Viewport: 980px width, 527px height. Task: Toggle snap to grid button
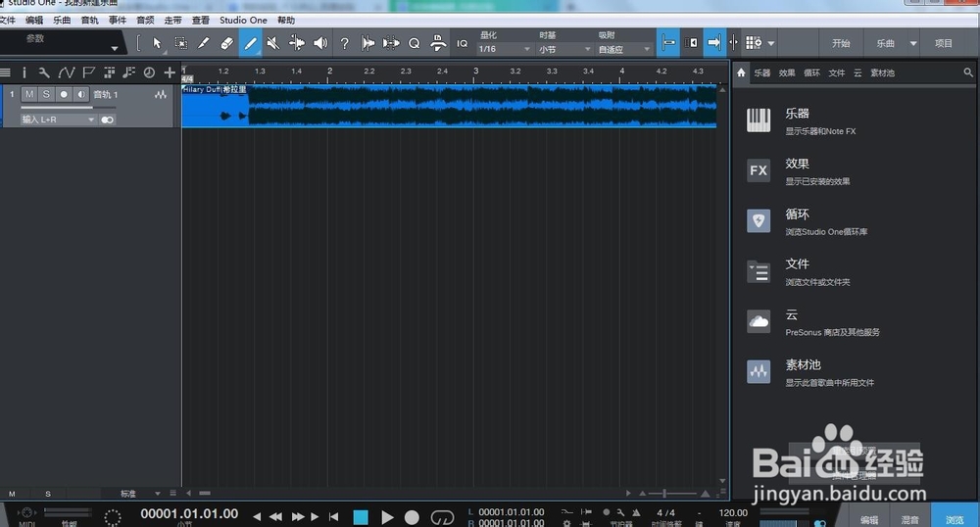(x=667, y=43)
